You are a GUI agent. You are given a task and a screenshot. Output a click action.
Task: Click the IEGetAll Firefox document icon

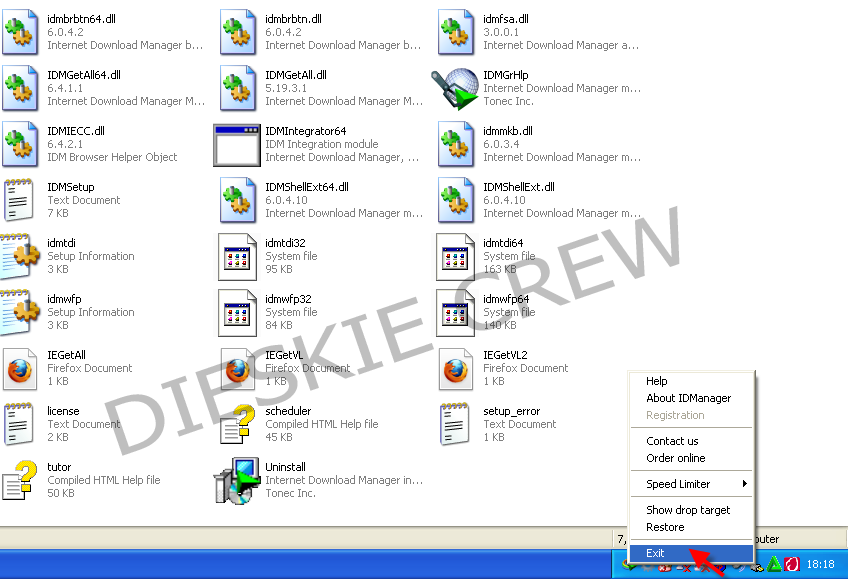point(20,369)
